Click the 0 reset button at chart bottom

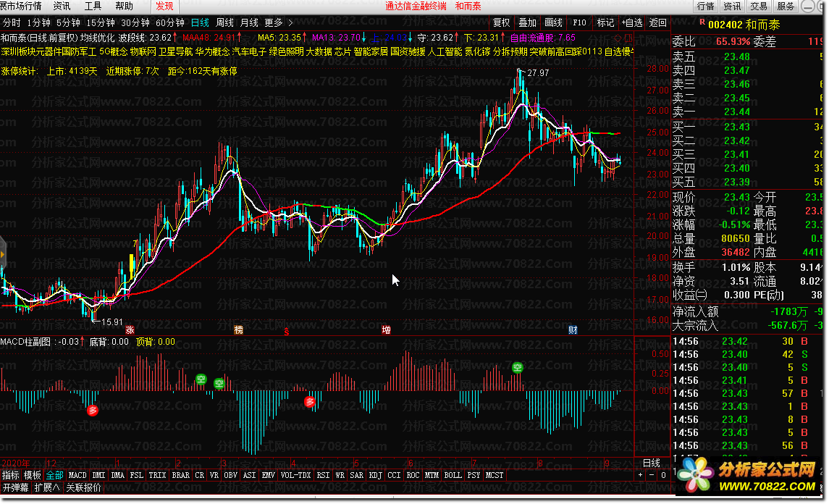point(663,475)
